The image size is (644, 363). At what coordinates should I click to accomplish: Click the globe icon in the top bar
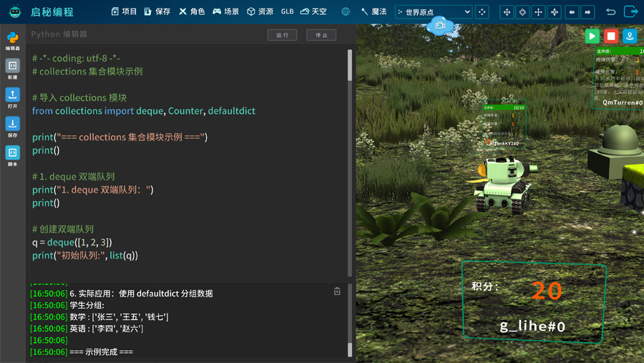coord(346,11)
